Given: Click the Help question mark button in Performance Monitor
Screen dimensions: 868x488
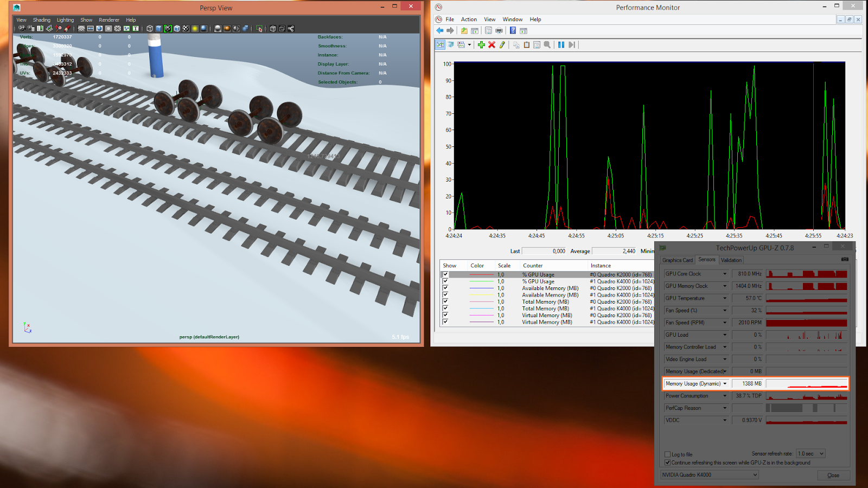Looking at the screenshot, I should 513,30.
